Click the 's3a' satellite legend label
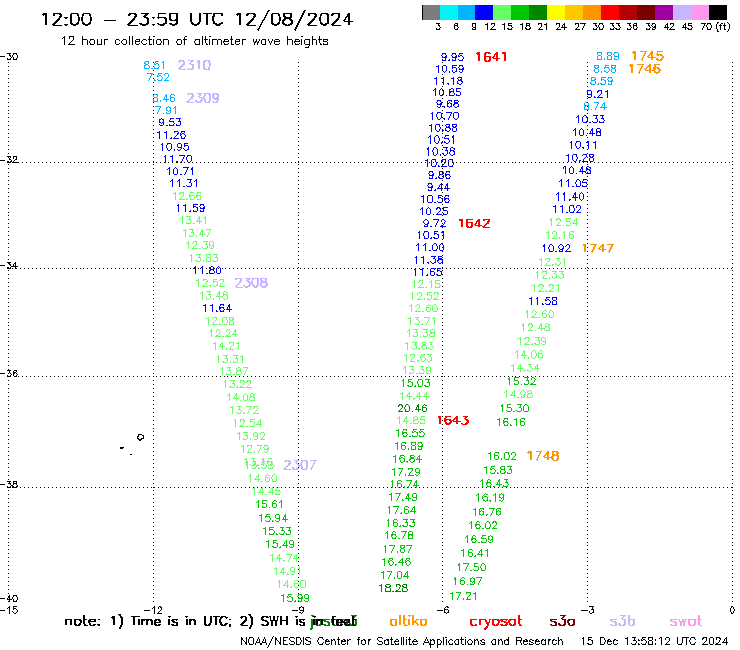740x650 pixels. (x=562, y=622)
